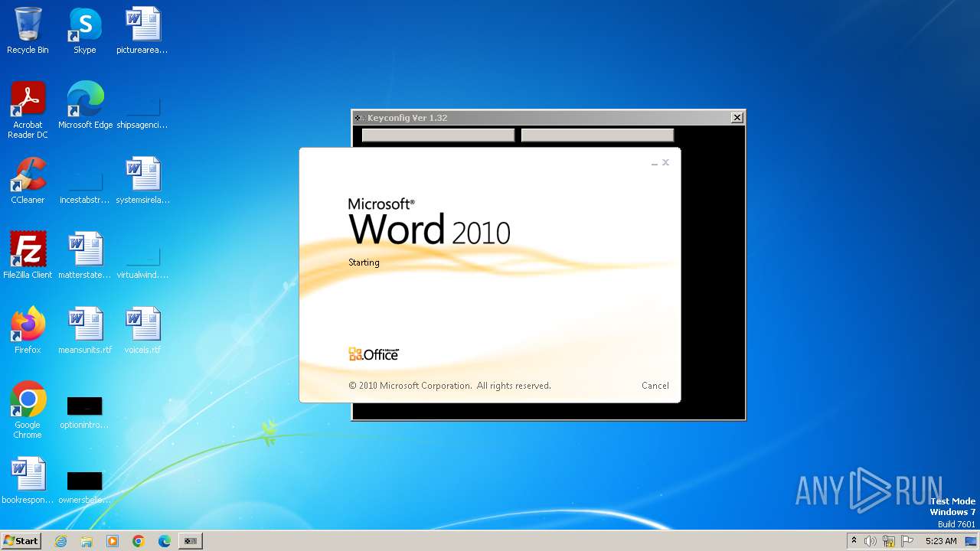This screenshot has width=980, height=551.
Task: Open the Start menu
Action: (x=21, y=541)
